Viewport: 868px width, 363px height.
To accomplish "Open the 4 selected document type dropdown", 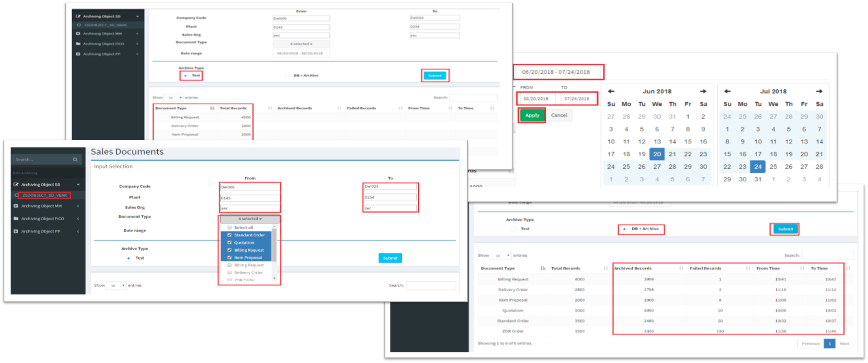I will click(250, 219).
